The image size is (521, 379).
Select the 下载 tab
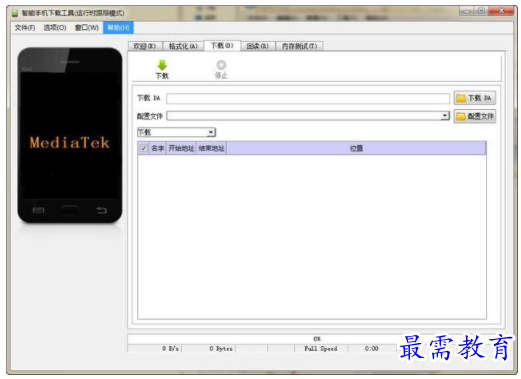[x=222, y=45]
